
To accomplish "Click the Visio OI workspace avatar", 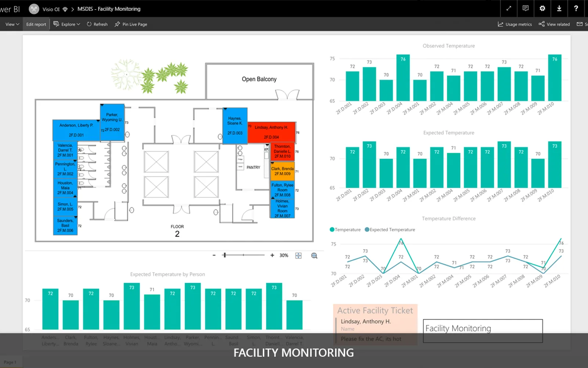I will (34, 9).
